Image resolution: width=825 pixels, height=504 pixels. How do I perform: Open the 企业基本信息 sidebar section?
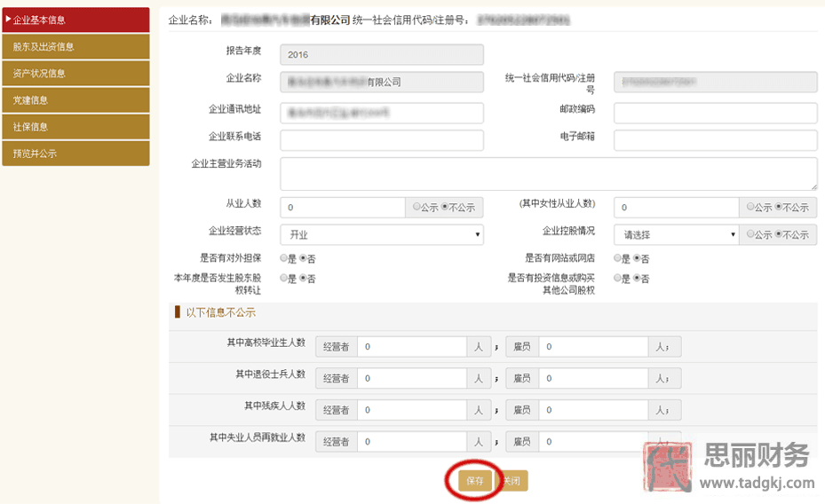[75, 20]
